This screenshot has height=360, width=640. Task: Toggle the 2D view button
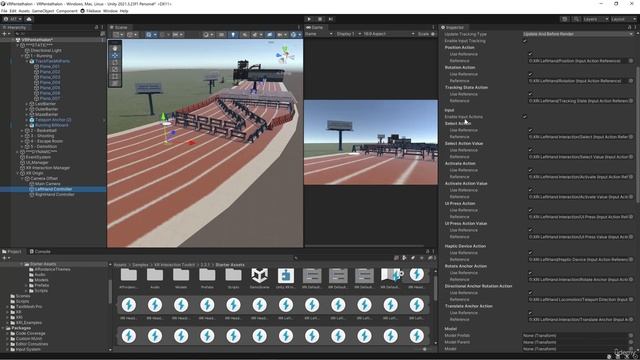click(221, 35)
